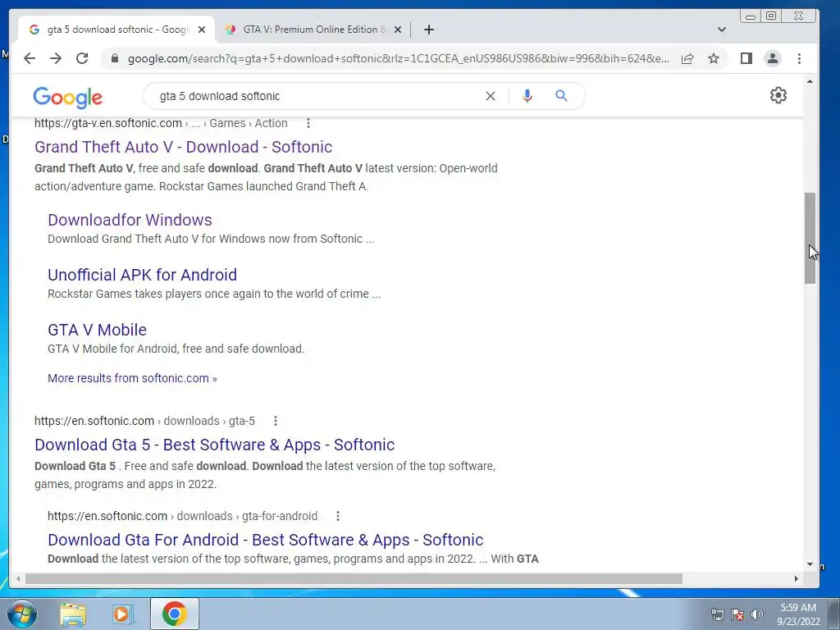Viewport: 840px width, 630px height.
Task: Start voice search with microphone
Action: coord(527,96)
